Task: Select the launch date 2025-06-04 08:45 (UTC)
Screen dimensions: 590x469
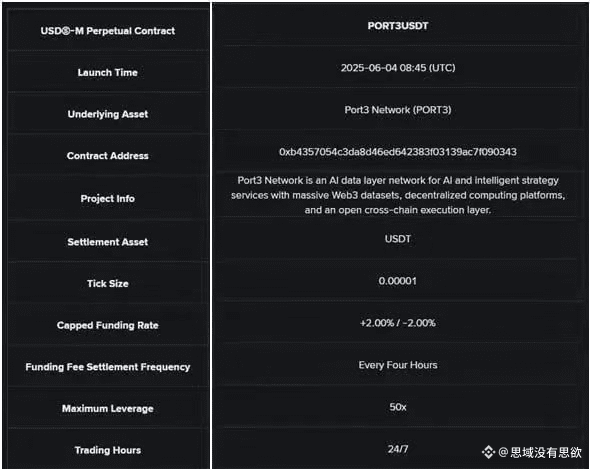Action: 398,68
